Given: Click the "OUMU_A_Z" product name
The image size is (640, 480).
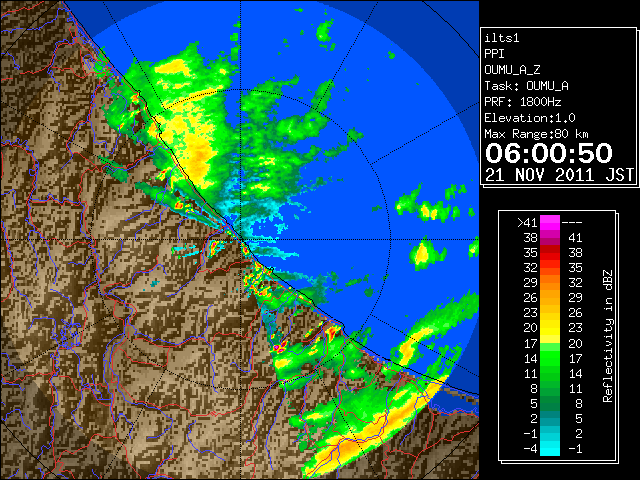Looking at the screenshot, I should coord(512,70).
